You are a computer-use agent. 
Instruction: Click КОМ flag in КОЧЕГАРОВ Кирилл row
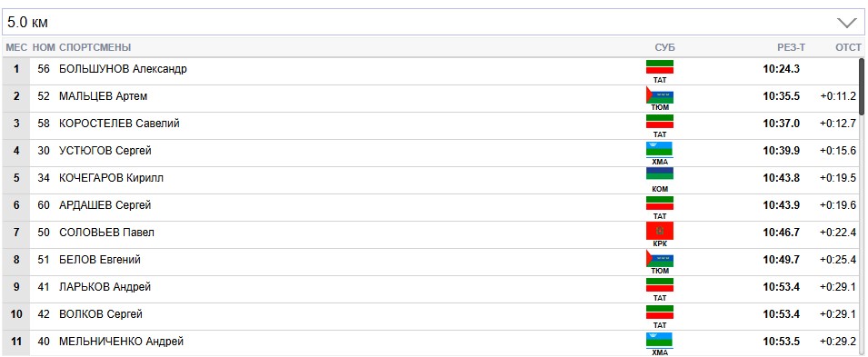point(659,174)
